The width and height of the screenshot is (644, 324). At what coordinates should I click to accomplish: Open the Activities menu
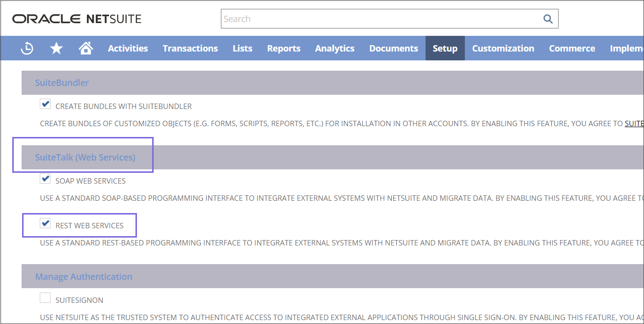coord(128,48)
